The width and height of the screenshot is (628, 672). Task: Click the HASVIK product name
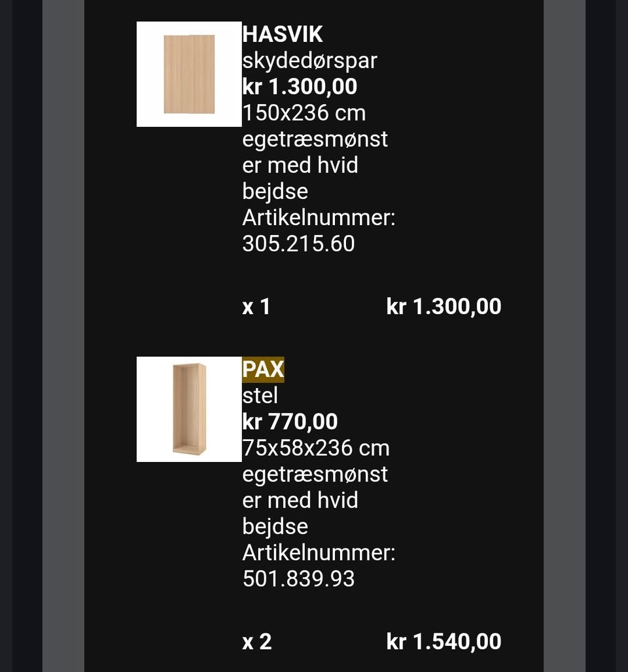[x=282, y=34]
